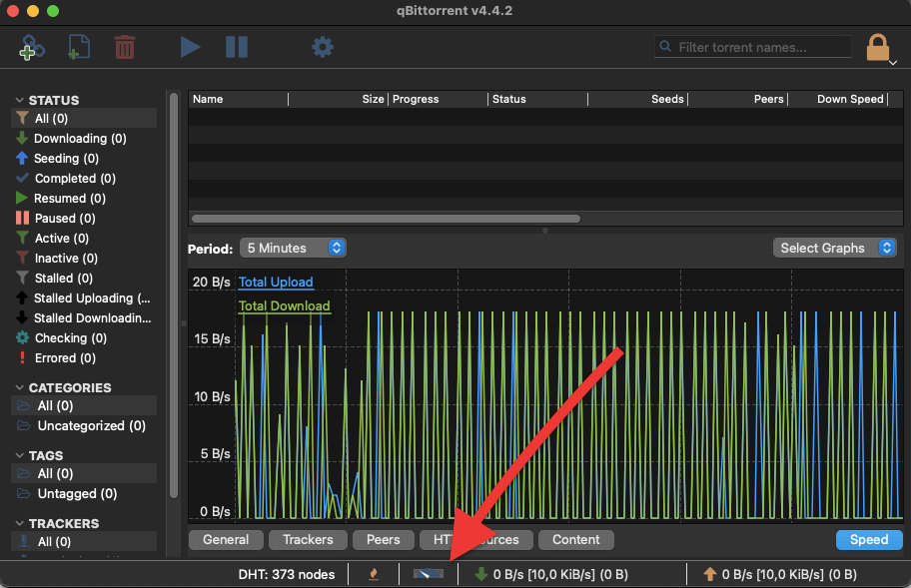The width and height of the screenshot is (911, 588).
Task: Click the download speed limit status
Action: click(551, 575)
